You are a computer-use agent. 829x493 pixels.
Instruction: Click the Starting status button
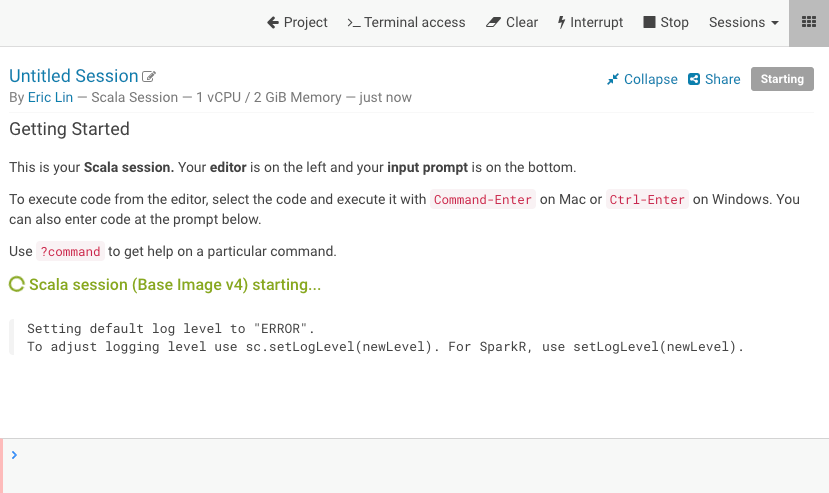[x=782, y=79]
